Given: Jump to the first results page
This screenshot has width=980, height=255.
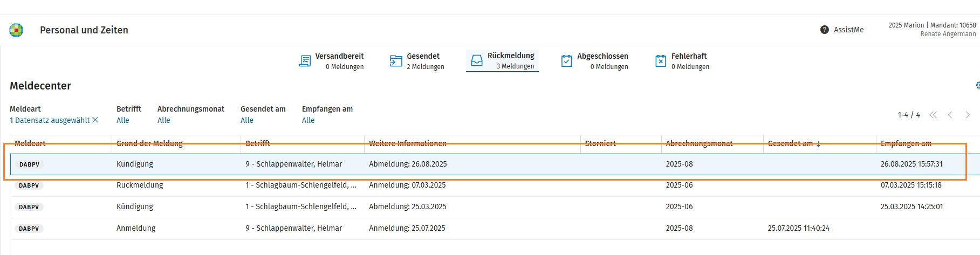Looking at the screenshot, I should 933,115.
